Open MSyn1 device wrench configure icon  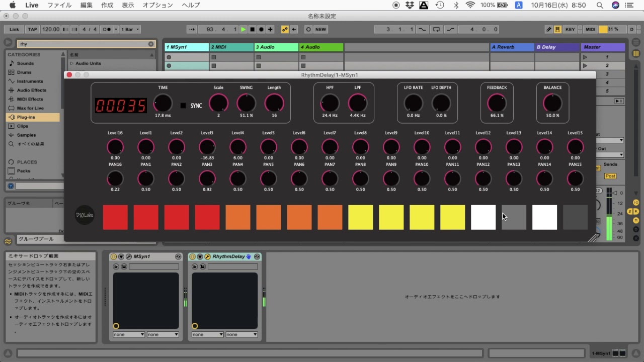[x=129, y=256]
